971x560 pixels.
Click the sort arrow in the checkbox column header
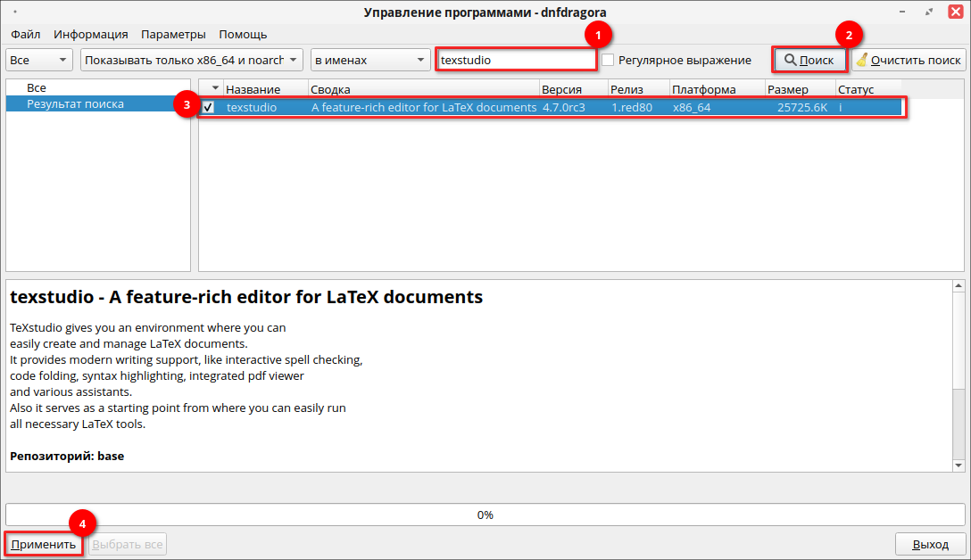(215, 88)
